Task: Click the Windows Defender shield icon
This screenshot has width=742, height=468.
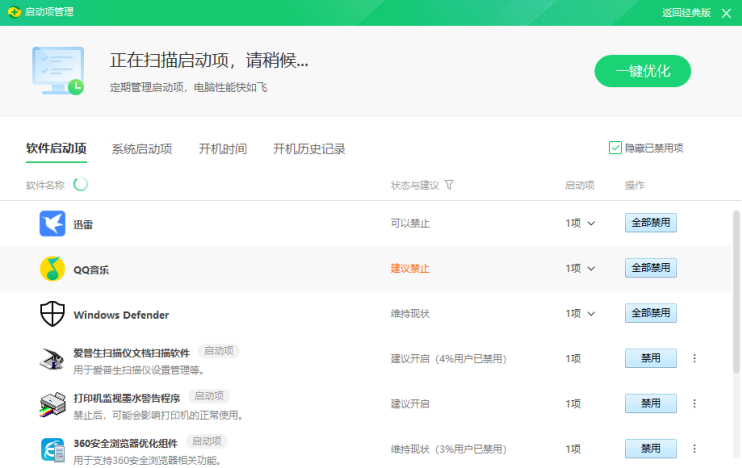Action: click(x=52, y=314)
